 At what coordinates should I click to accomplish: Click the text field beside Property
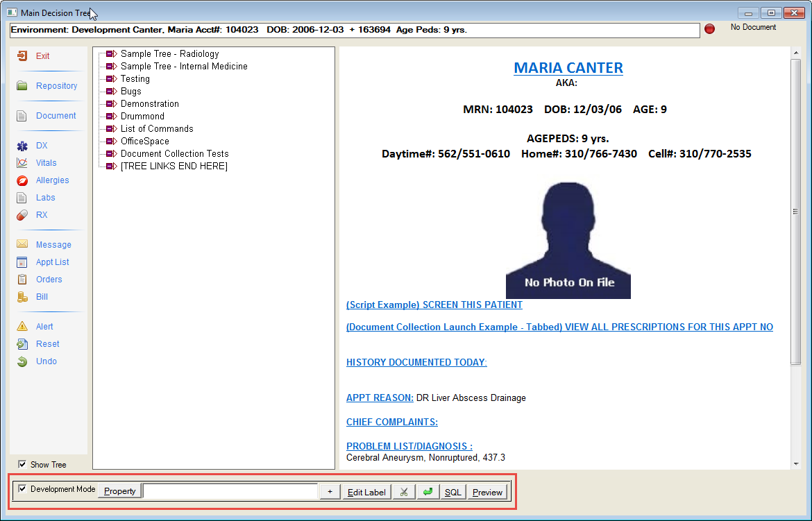[230, 492]
